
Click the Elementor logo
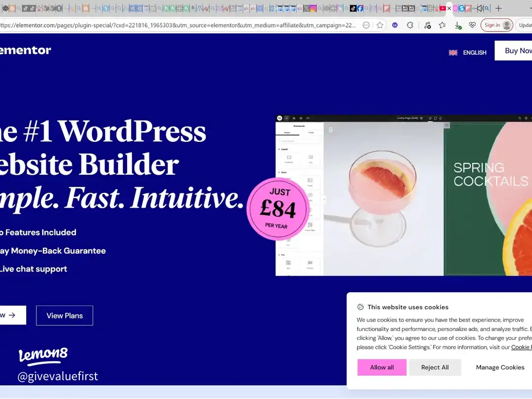pyautogui.click(x=26, y=50)
